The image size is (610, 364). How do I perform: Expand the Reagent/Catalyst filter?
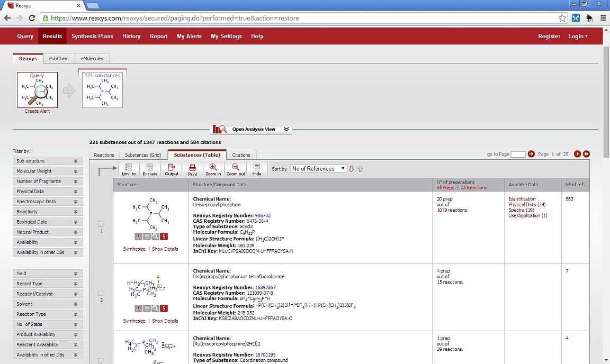48,294
